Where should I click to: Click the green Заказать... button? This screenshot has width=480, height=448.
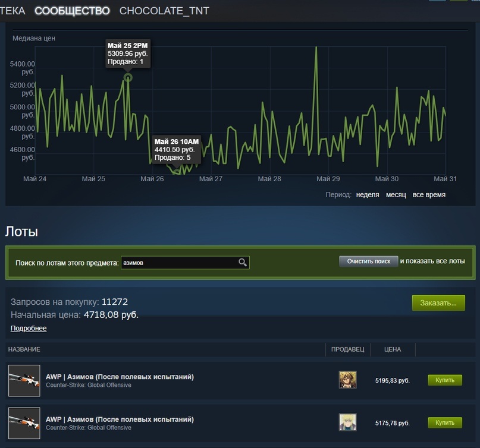point(438,303)
